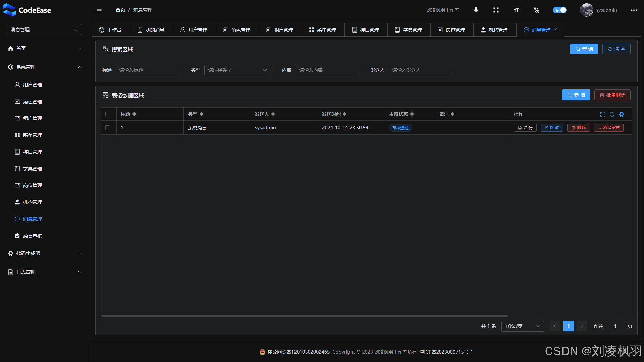Click the 新增 add button
644x362 pixels.
(x=576, y=95)
